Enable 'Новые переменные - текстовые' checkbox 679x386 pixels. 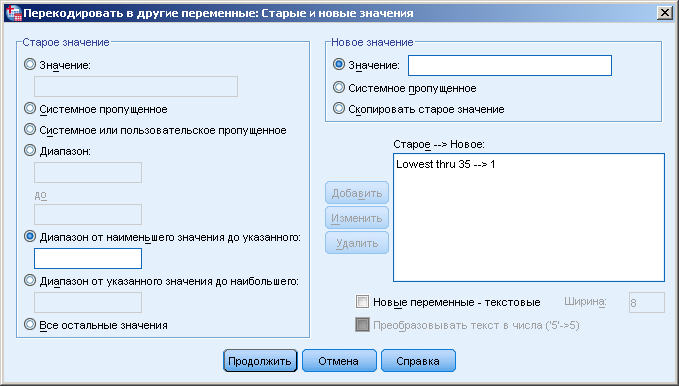click(362, 302)
